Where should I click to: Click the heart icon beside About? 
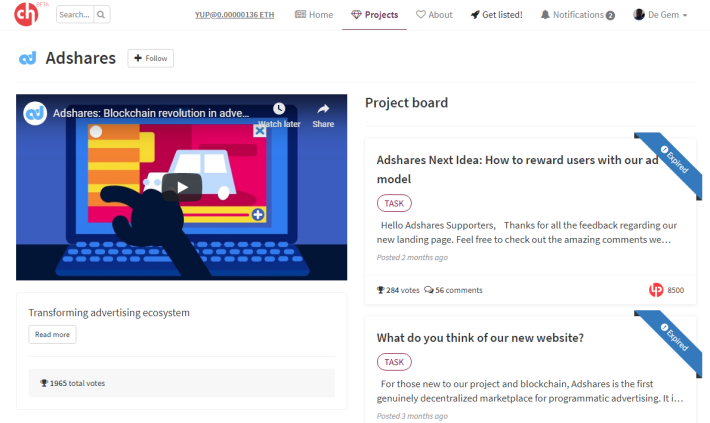tap(421, 14)
